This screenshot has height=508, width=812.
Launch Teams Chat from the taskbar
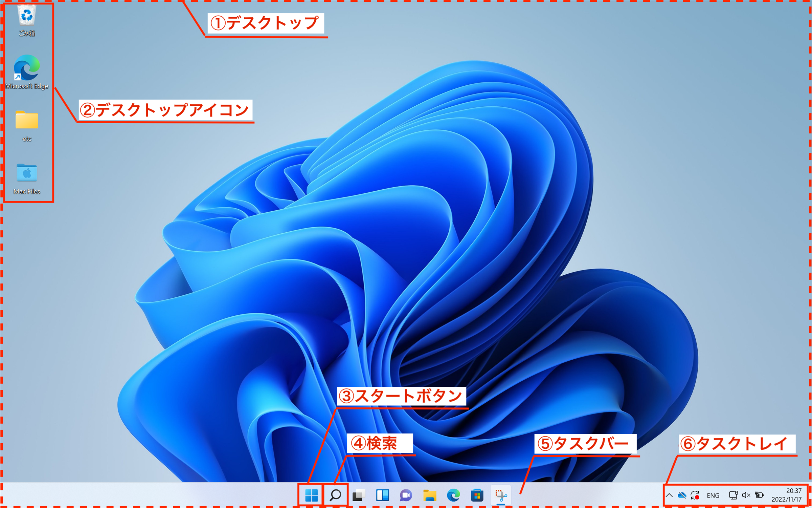(x=406, y=495)
